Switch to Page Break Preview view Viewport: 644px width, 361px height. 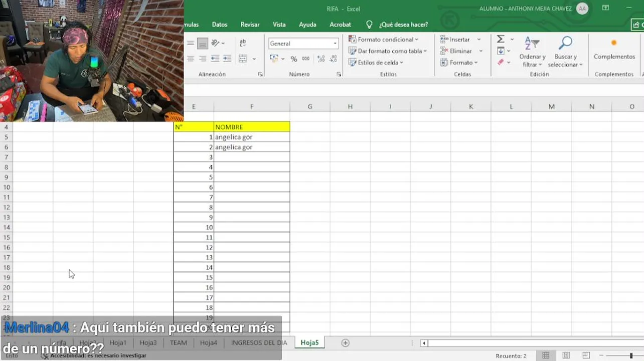coord(586,355)
